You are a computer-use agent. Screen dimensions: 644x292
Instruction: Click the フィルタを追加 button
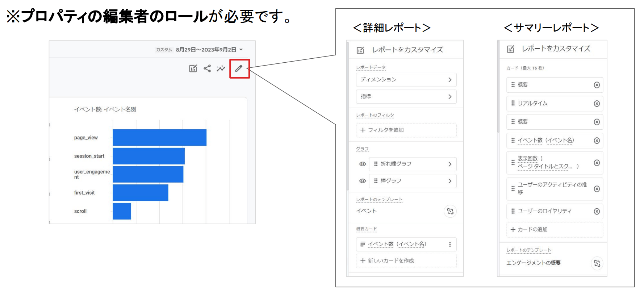(x=406, y=130)
